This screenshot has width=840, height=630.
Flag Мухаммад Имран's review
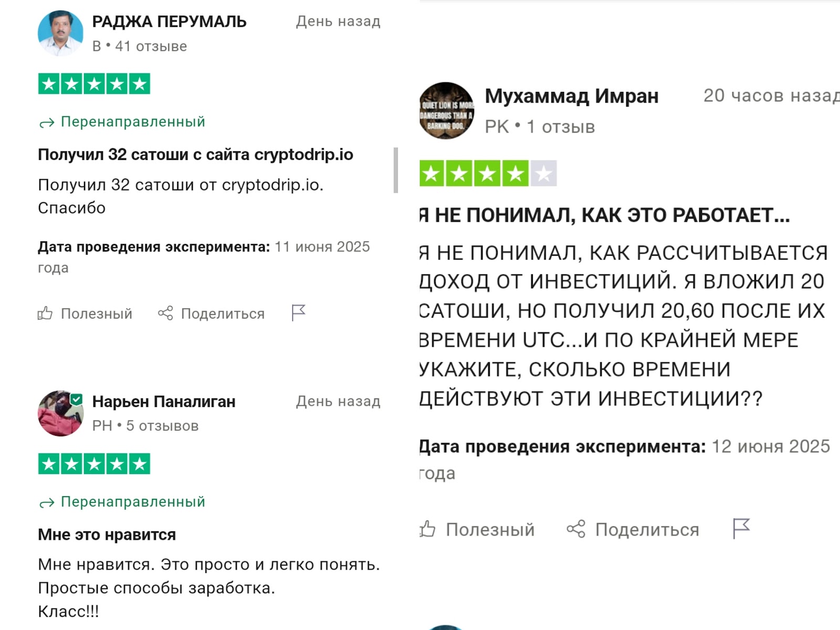(x=741, y=528)
